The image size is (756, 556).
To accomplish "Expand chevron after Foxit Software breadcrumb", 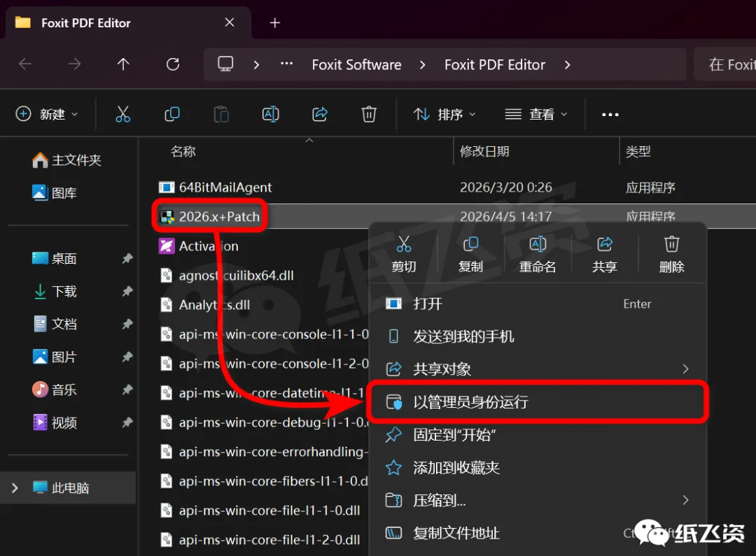I will pyautogui.click(x=422, y=64).
